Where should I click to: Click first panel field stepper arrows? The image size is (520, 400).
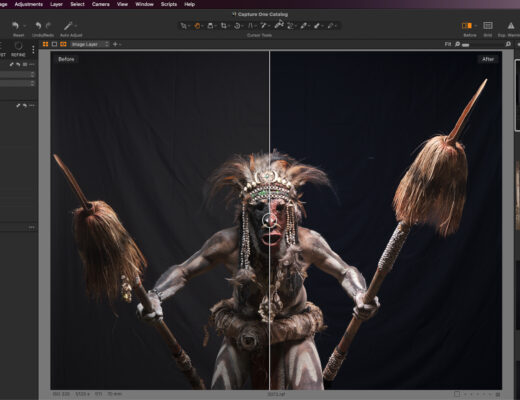pos(32,74)
